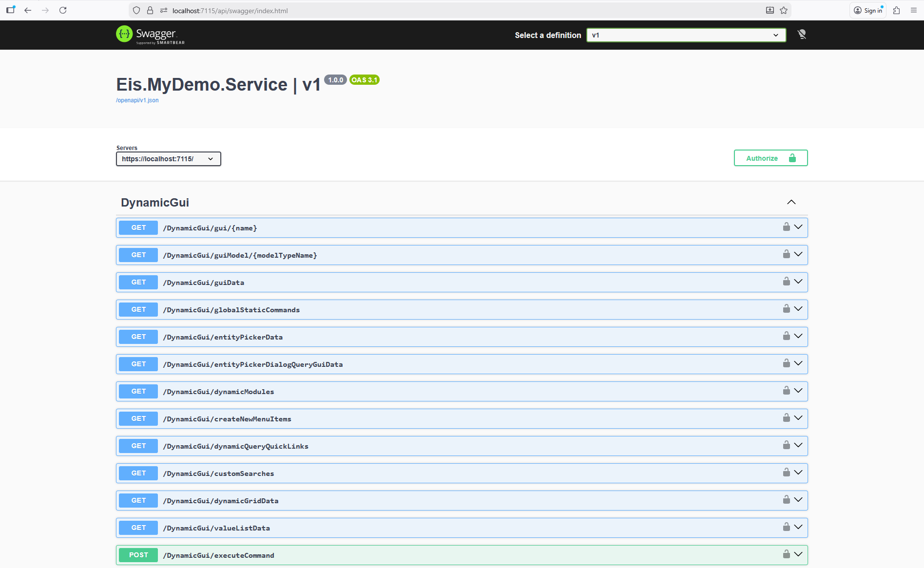Click the browser address bar URL
This screenshot has width=924, height=568.
tap(230, 11)
